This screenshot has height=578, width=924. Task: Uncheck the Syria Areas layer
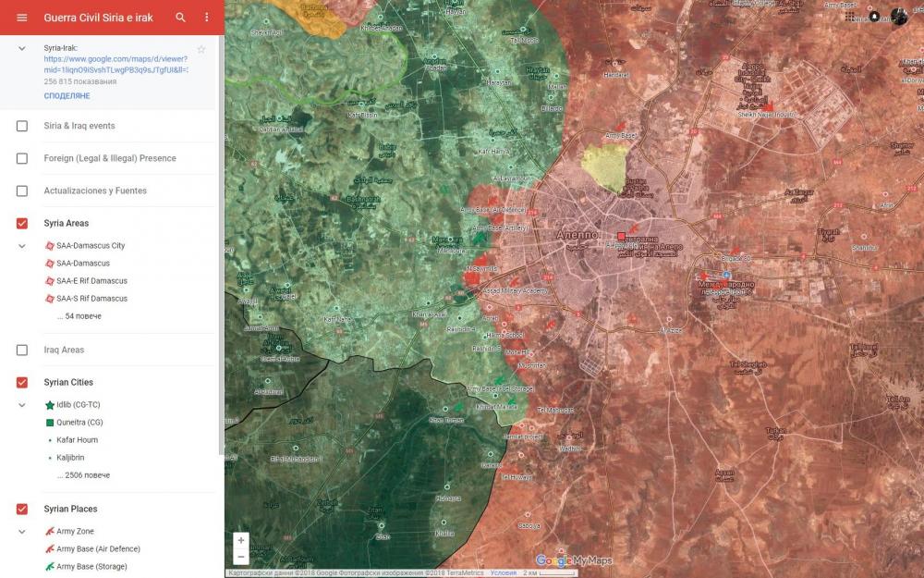(22, 223)
